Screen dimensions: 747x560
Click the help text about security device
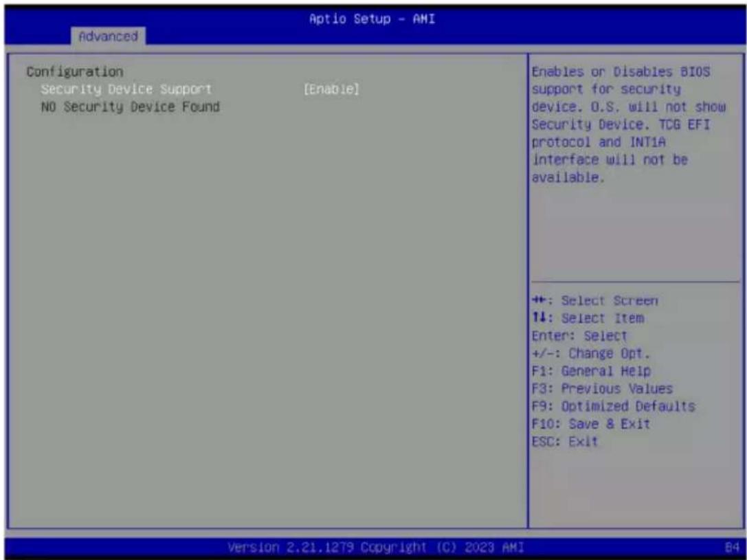pos(628,124)
